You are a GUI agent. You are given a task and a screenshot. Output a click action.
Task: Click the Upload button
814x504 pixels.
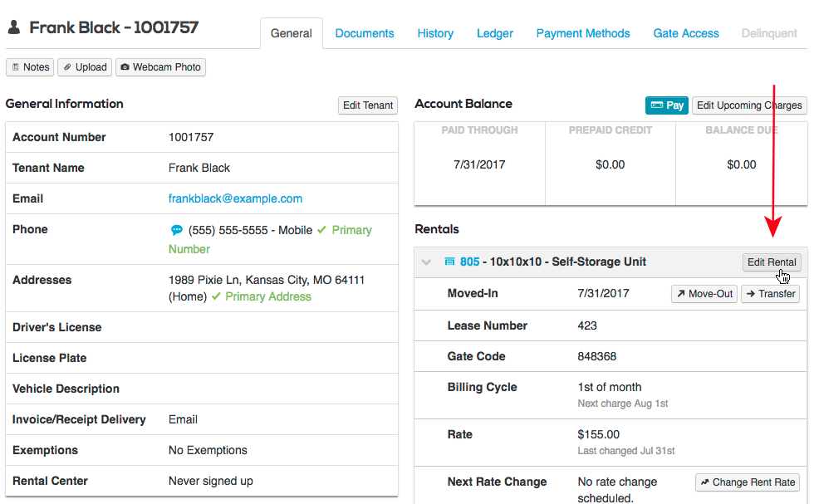point(85,67)
